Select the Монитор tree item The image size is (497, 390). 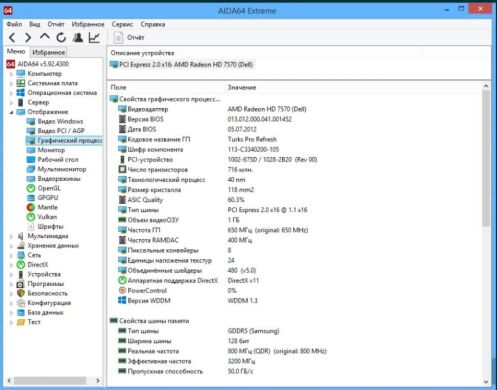(x=51, y=150)
